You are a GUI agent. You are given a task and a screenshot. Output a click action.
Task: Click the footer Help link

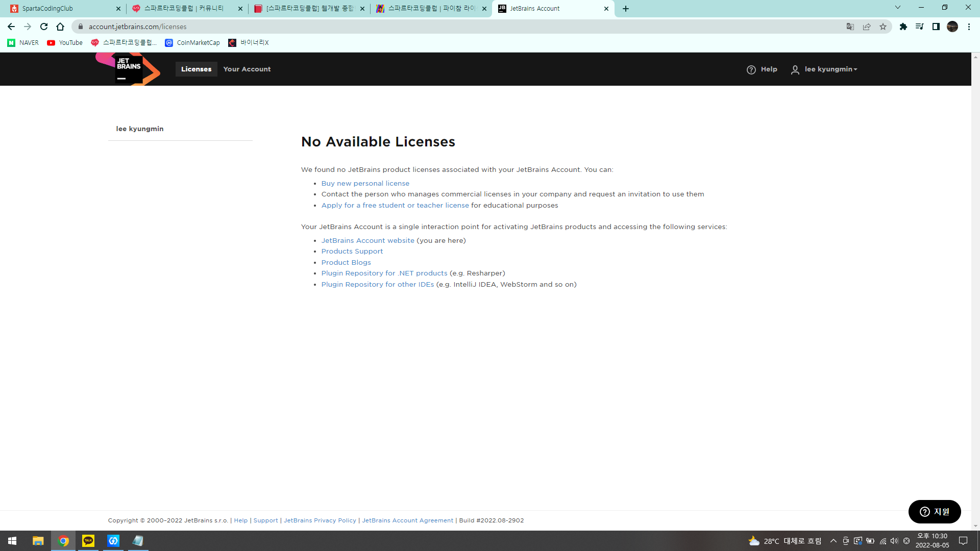coord(241,521)
